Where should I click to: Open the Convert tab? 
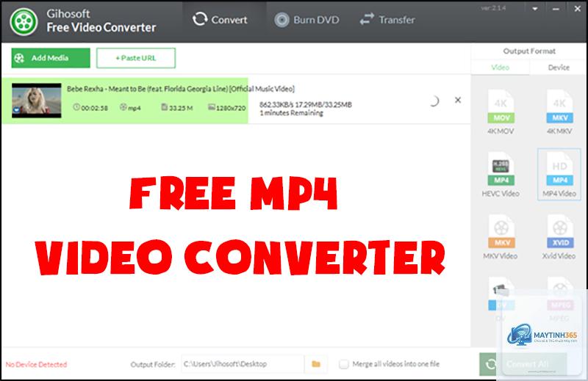click(x=220, y=20)
